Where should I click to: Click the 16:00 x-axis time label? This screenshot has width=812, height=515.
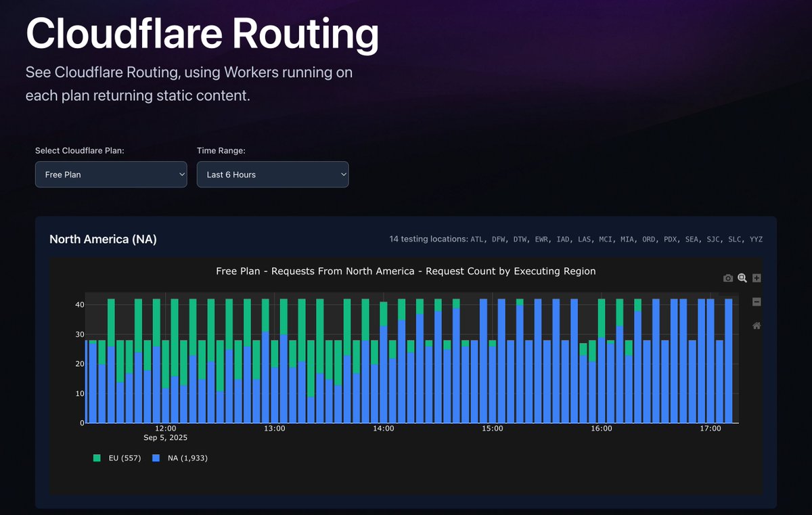point(602,428)
